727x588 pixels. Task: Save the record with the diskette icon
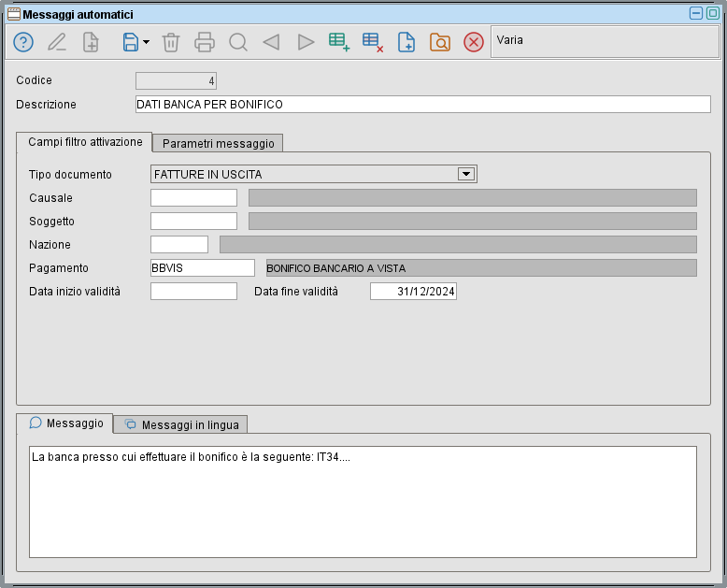131,42
